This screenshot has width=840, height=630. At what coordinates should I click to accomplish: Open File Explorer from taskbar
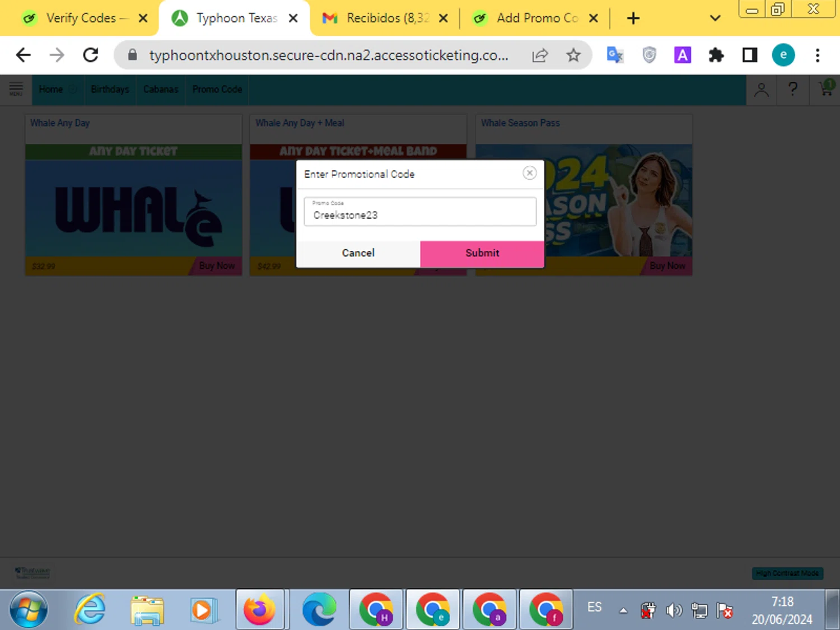[x=147, y=610]
